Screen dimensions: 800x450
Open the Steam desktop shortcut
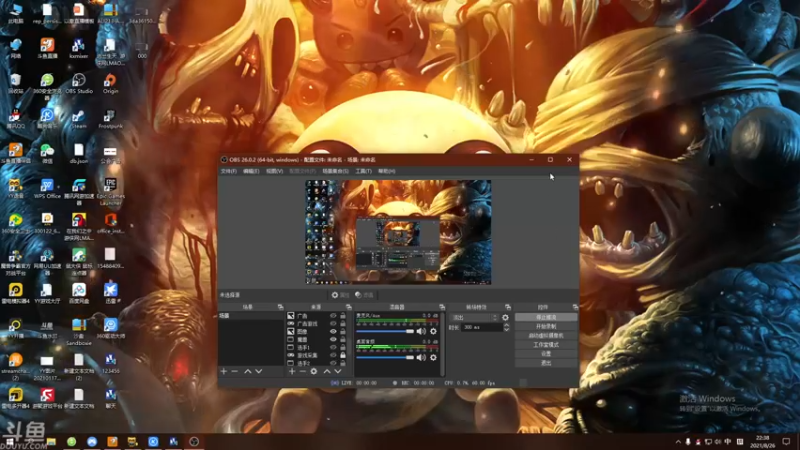tap(79, 119)
